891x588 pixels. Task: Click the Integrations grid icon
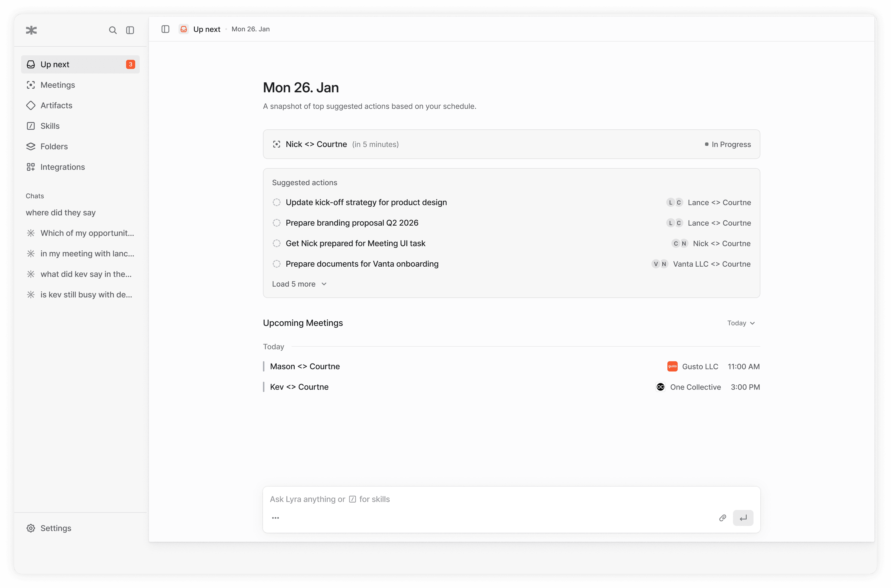point(31,167)
